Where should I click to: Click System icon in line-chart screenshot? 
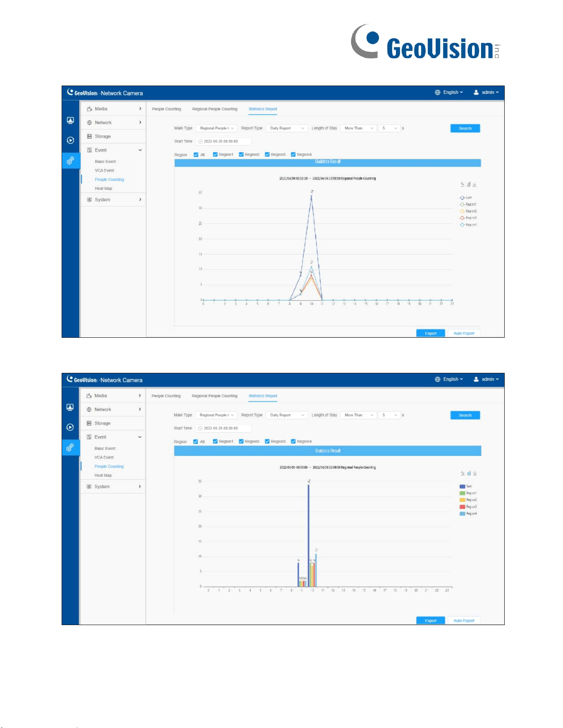pos(89,200)
